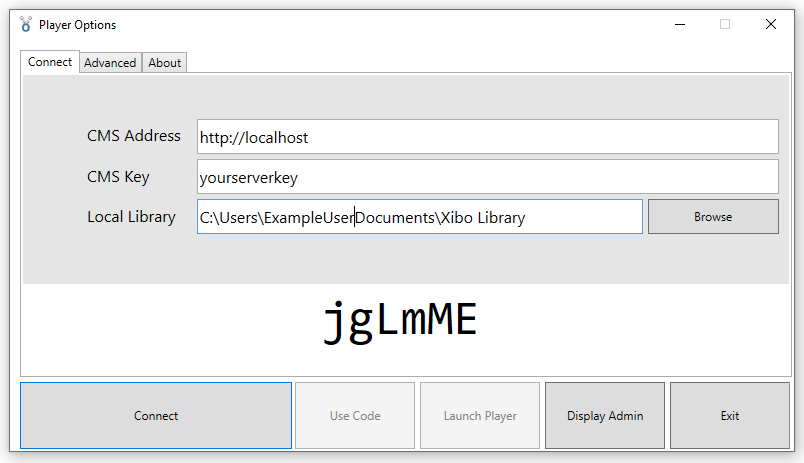Screen dimensions: 804x463
Task: Click the Xibo app icon in title bar
Action: (x=26, y=25)
